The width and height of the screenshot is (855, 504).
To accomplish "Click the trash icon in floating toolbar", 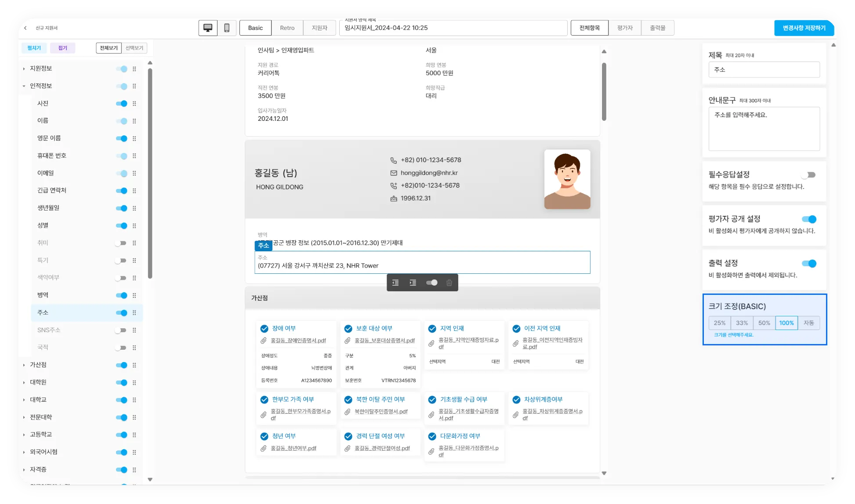I will click(x=449, y=283).
